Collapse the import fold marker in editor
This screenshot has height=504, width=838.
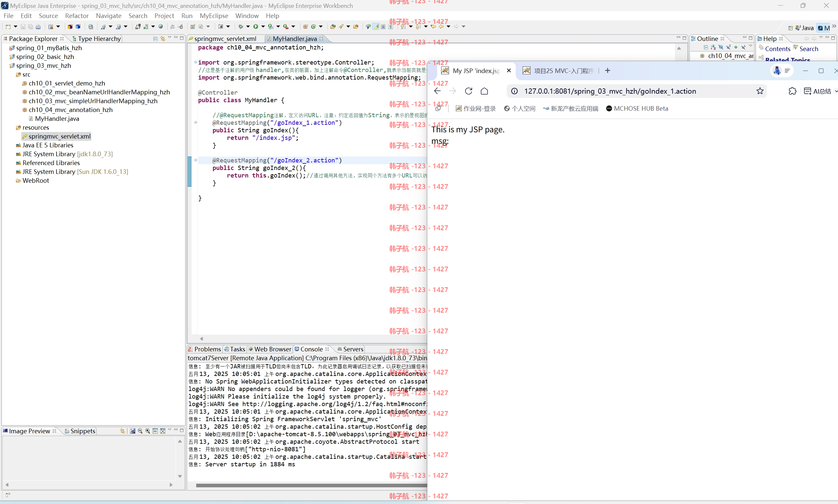pyautogui.click(x=196, y=62)
